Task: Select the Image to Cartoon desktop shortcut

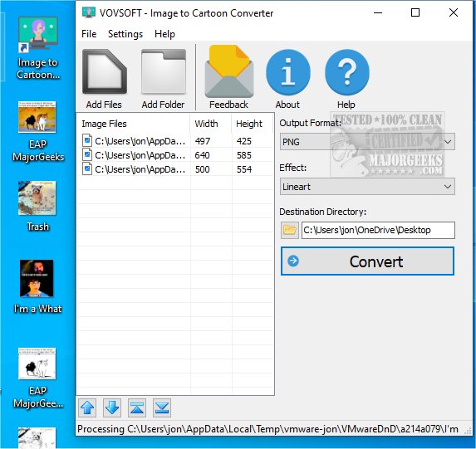Action: (38, 48)
